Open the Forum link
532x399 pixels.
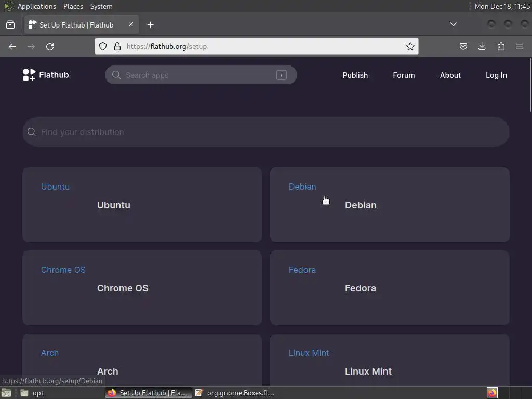(x=404, y=75)
